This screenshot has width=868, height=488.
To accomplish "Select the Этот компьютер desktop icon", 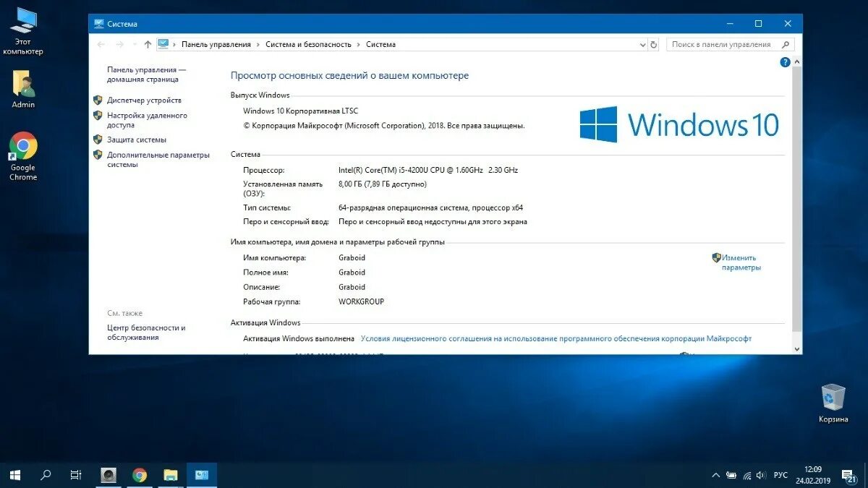I will [x=23, y=31].
